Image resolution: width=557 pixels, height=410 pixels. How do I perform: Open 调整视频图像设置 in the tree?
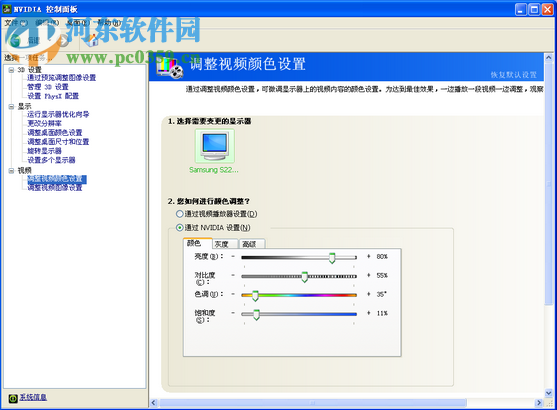click(x=55, y=188)
